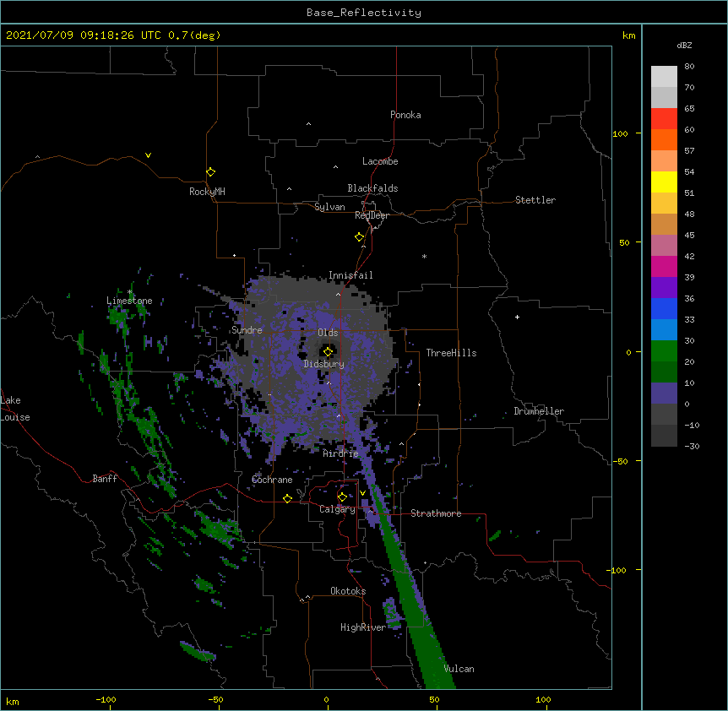Click the white asterisk marker east of RedDeer
728x711 pixels.
coord(424,256)
